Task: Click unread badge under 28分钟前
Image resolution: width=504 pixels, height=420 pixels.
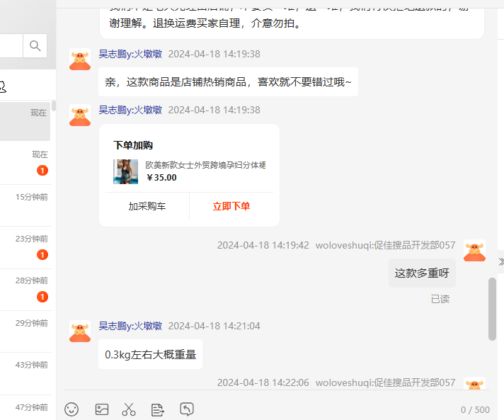Action: pos(42,297)
